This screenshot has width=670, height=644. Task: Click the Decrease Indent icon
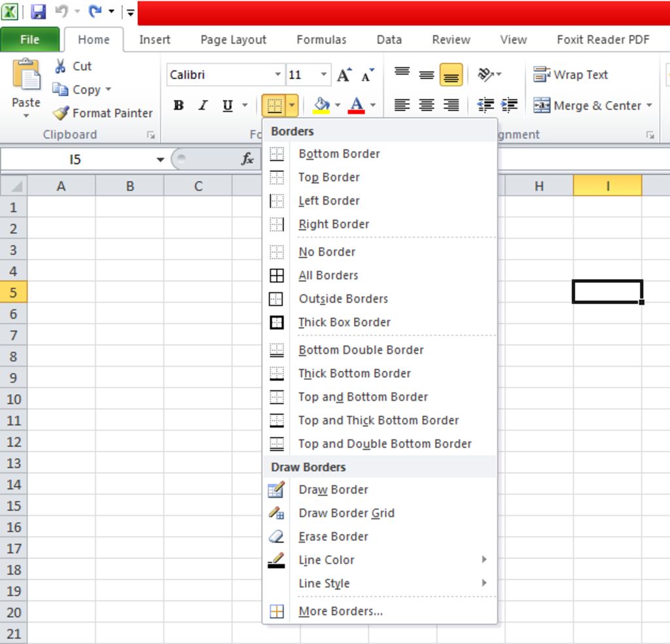(x=485, y=105)
